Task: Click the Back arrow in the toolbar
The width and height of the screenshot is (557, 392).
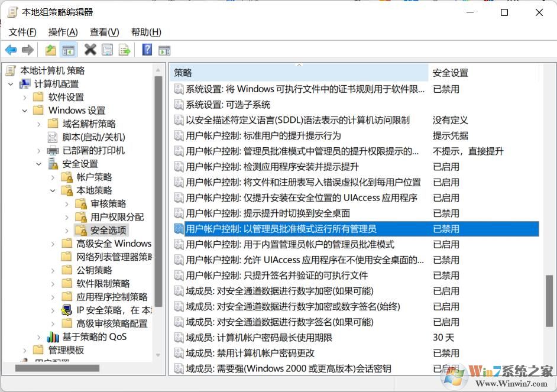Action: [x=11, y=50]
